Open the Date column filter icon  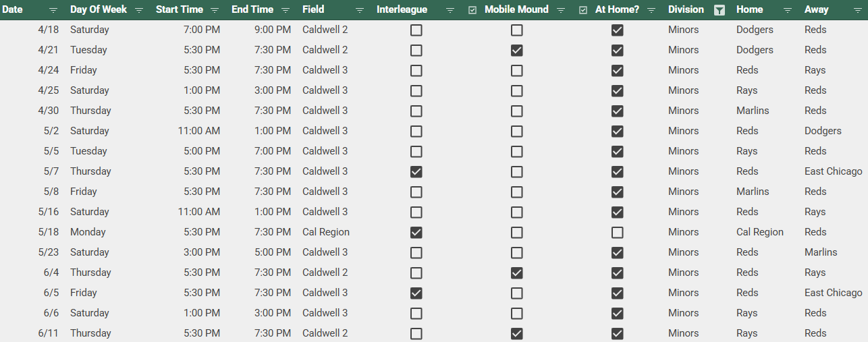click(53, 10)
